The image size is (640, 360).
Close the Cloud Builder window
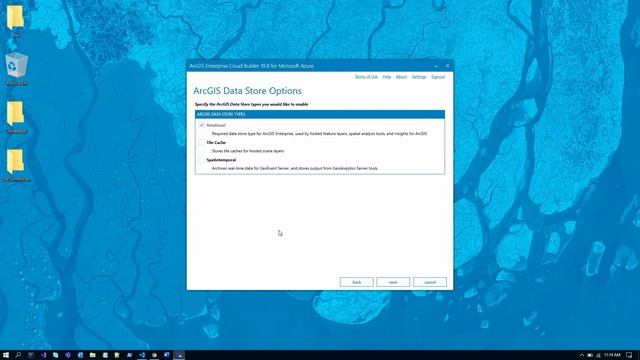pos(447,66)
